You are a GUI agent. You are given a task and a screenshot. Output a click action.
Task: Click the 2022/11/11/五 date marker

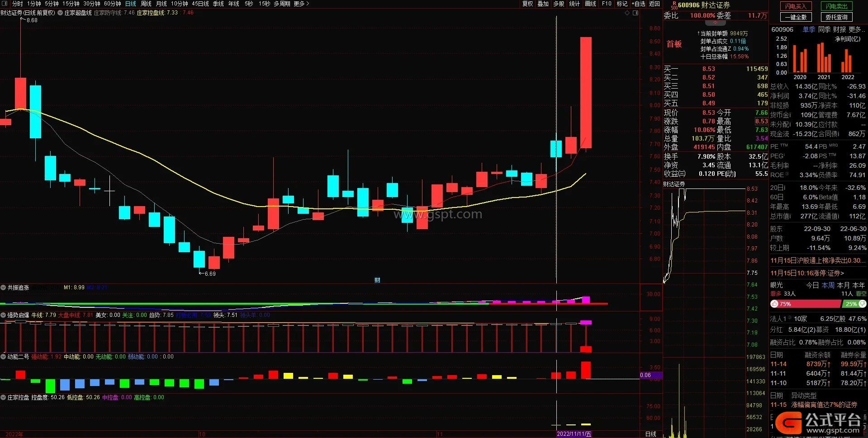(574, 434)
